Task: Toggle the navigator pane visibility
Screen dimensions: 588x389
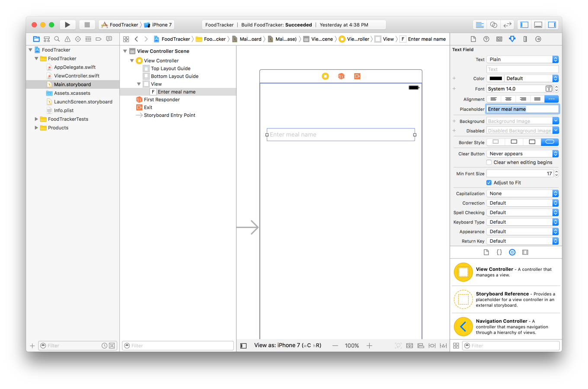Action: 524,25
